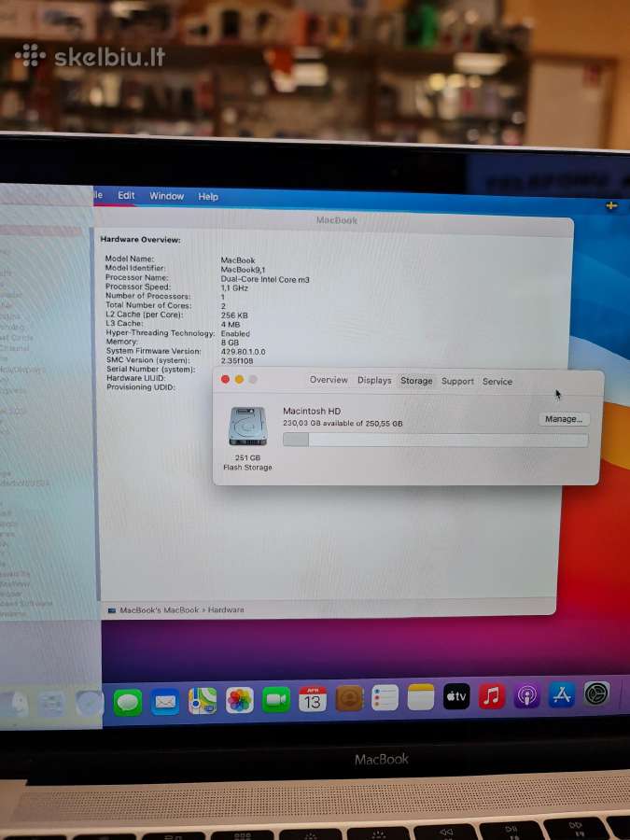This screenshot has width=630, height=840.
Task: Open the Edit menu
Action: pos(126,196)
